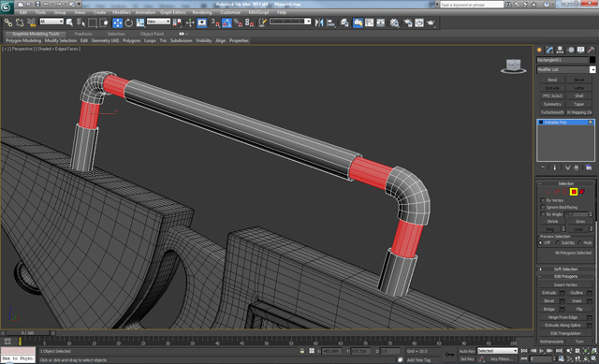The width and height of the screenshot is (599, 364).
Task: Toggle the Angle Snap icon
Action: tap(226, 22)
